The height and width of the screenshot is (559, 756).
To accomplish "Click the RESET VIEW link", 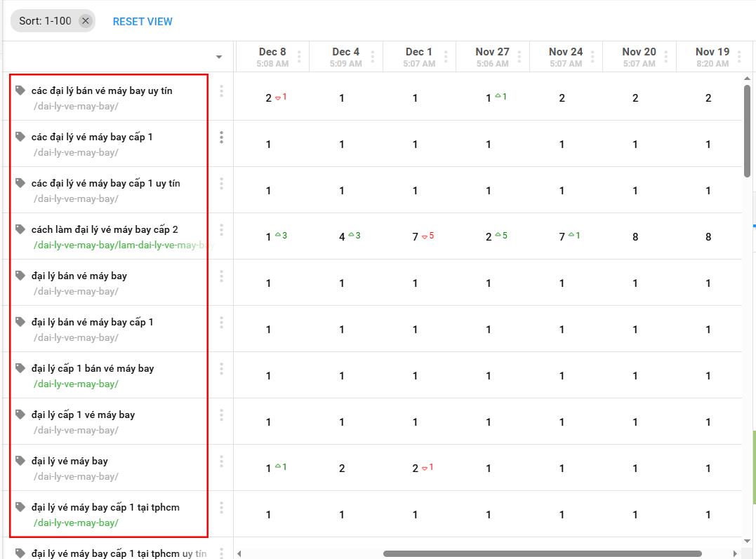I will tap(142, 22).
